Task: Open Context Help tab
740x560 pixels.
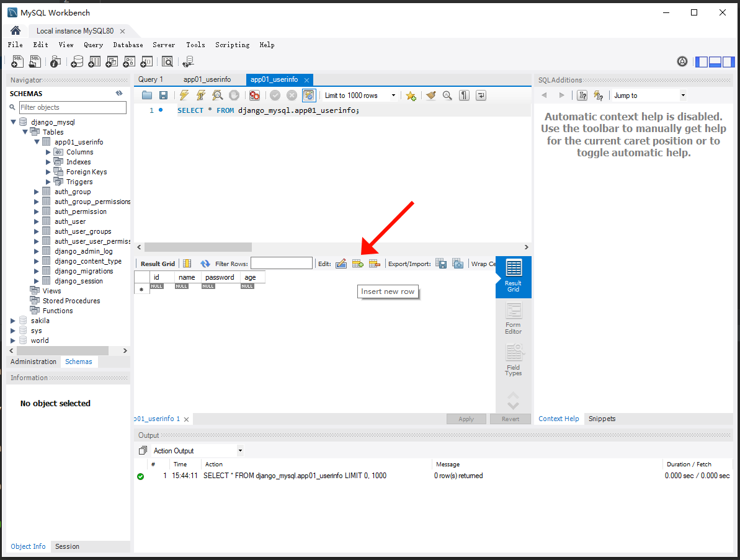Action: pyautogui.click(x=559, y=419)
